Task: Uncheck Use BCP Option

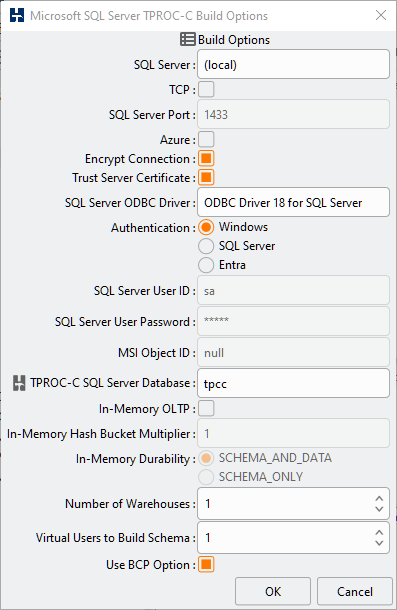Action: tap(206, 564)
